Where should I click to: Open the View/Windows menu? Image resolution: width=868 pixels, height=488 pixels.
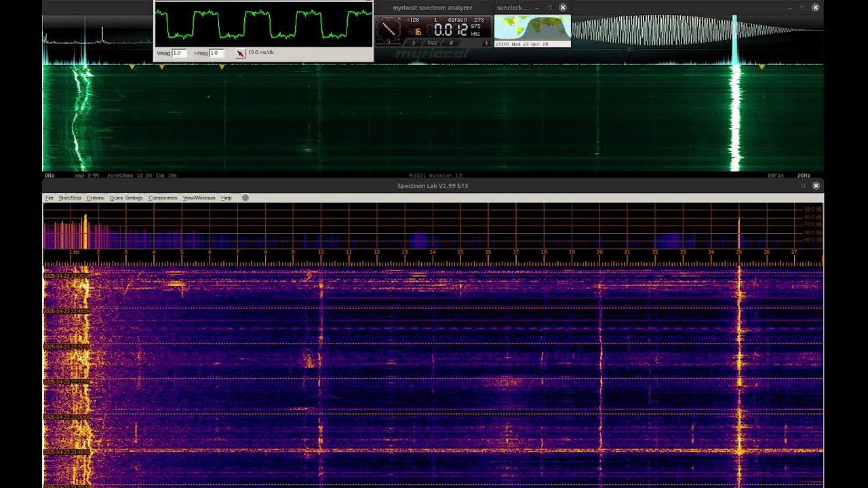(199, 198)
